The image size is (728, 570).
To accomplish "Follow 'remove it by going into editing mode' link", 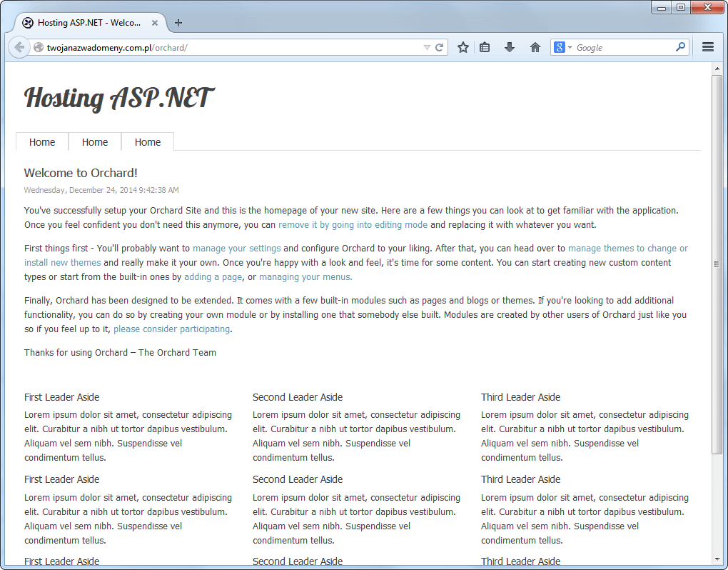I will coord(353,225).
